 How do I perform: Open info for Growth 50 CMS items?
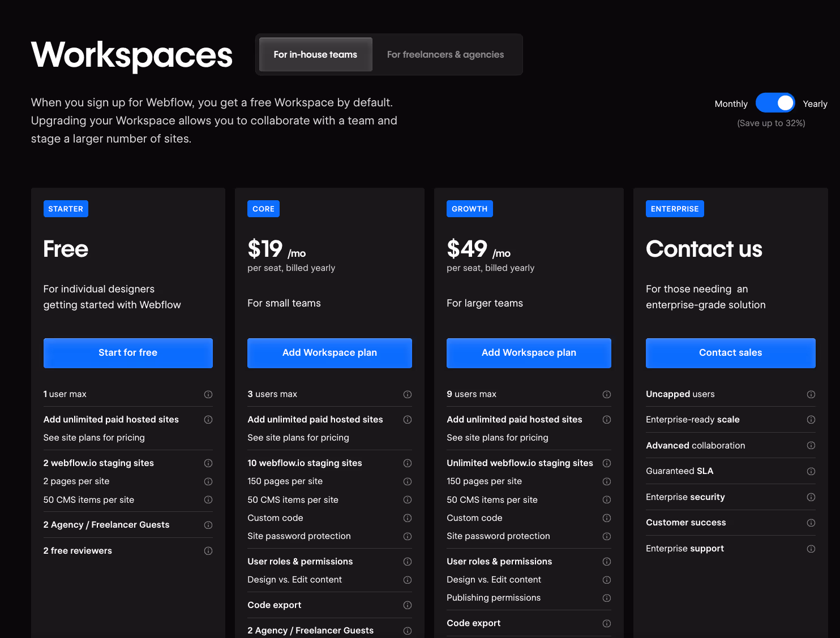[x=607, y=500]
